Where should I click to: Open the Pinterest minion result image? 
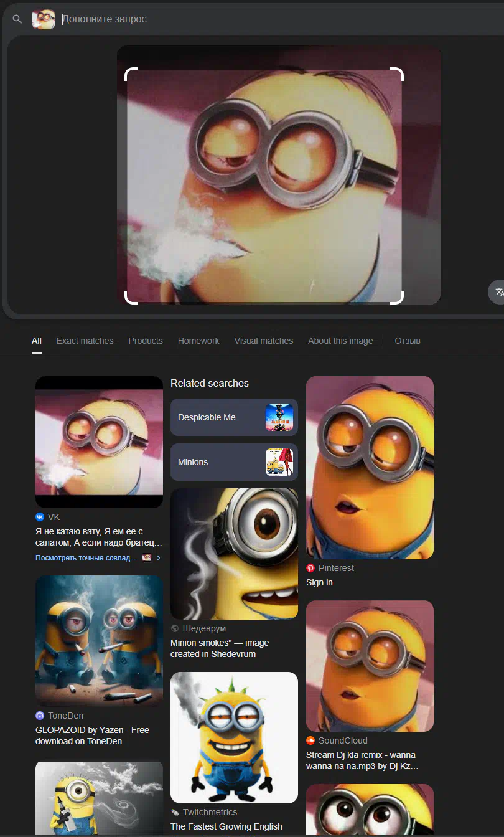pyautogui.click(x=370, y=468)
